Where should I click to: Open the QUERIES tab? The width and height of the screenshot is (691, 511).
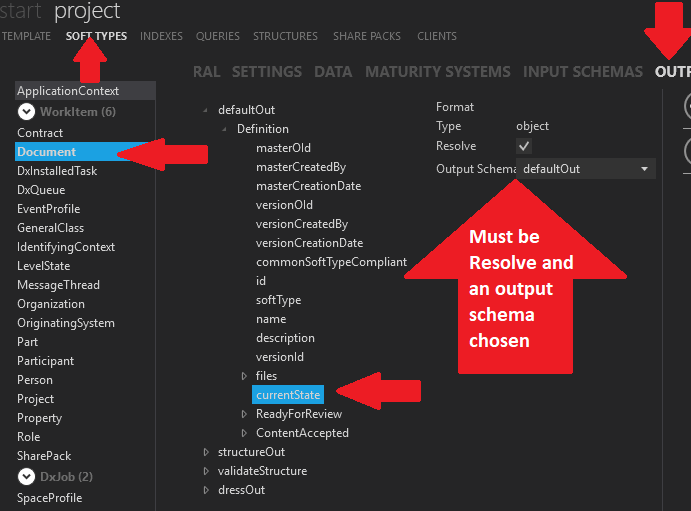pos(218,36)
